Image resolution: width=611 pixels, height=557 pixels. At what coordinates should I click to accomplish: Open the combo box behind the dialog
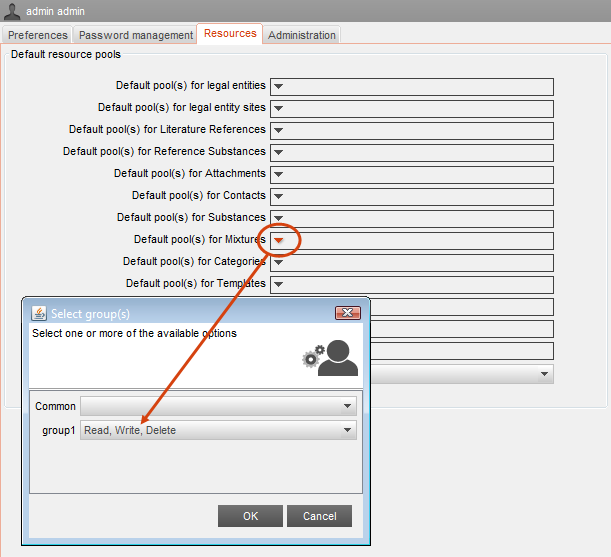[x=461, y=374]
